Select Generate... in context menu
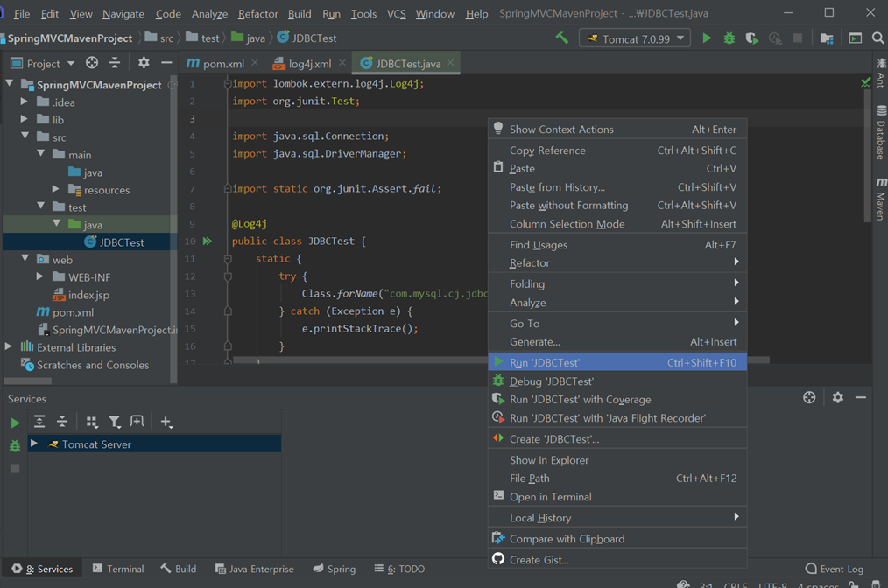Screen dimensions: 888x588 coord(617,342)
